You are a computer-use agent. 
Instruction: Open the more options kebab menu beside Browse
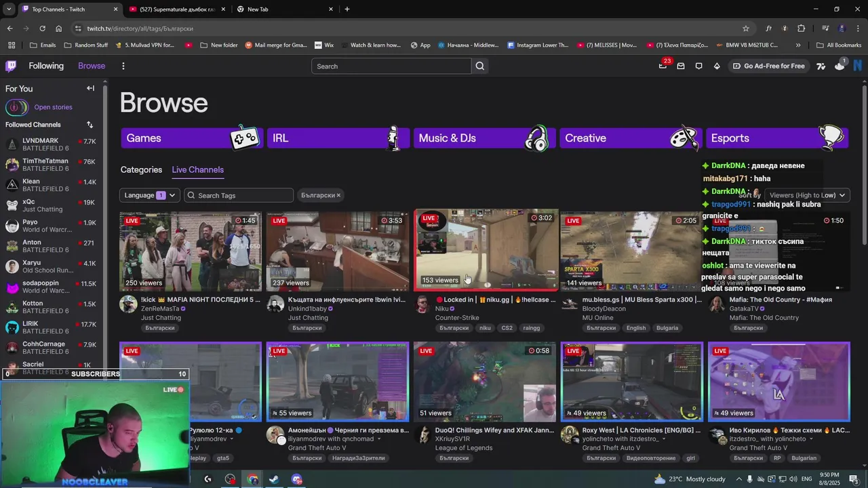pos(123,66)
